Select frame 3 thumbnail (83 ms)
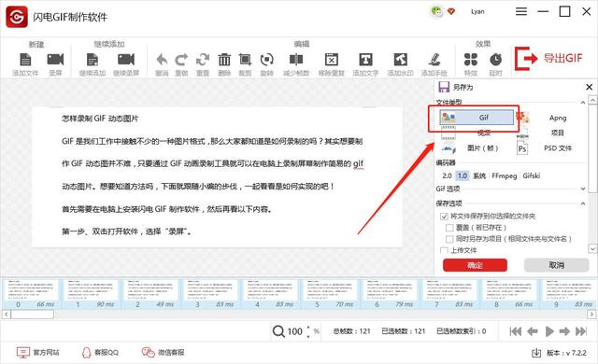The width and height of the screenshot is (598, 364). pos(210,294)
